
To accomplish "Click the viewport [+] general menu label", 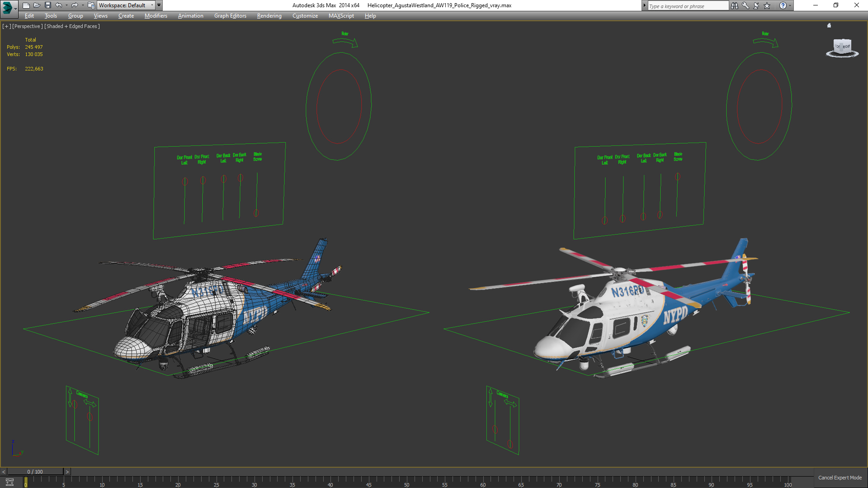I will tap(7, 26).
